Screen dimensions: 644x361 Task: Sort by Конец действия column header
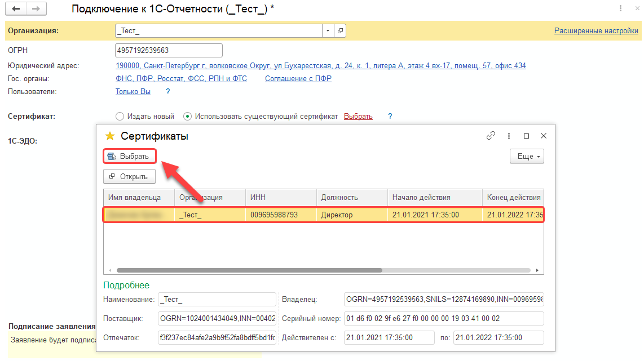[513, 198]
